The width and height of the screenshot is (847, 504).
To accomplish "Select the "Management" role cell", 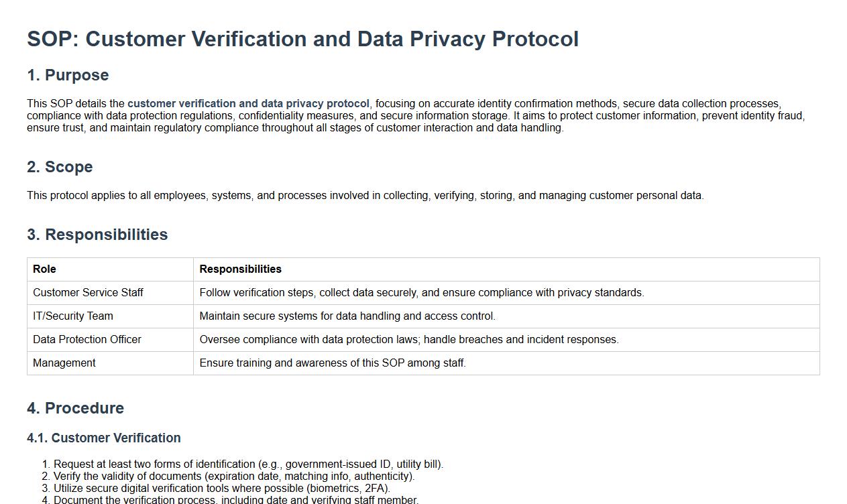I will [x=64, y=363].
